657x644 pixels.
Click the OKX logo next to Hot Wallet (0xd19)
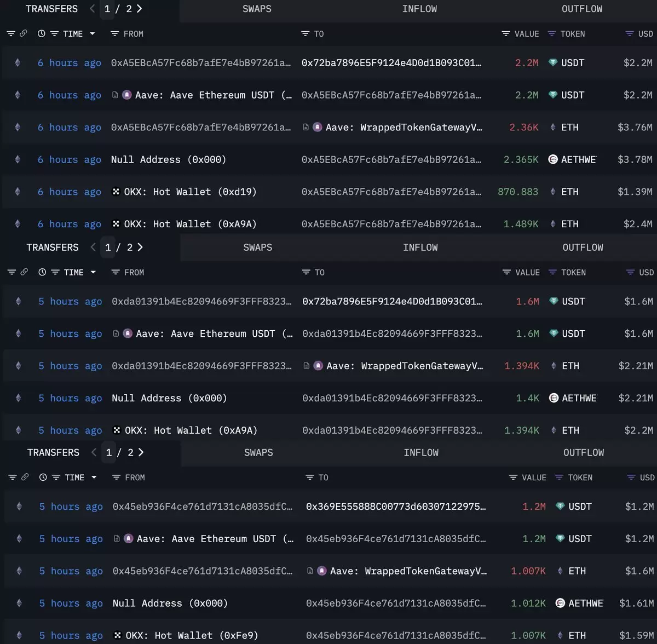tap(116, 192)
